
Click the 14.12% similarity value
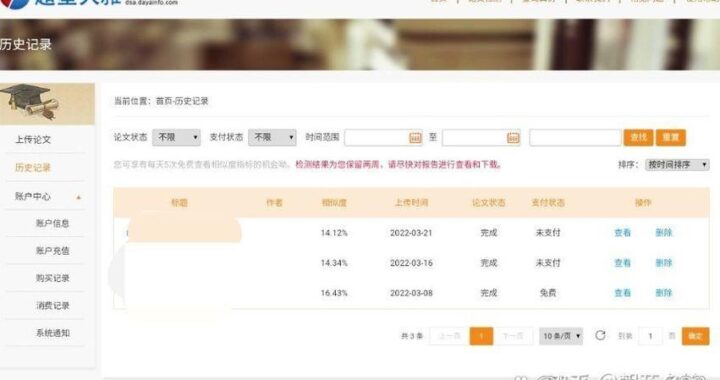(x=334, y=233)
